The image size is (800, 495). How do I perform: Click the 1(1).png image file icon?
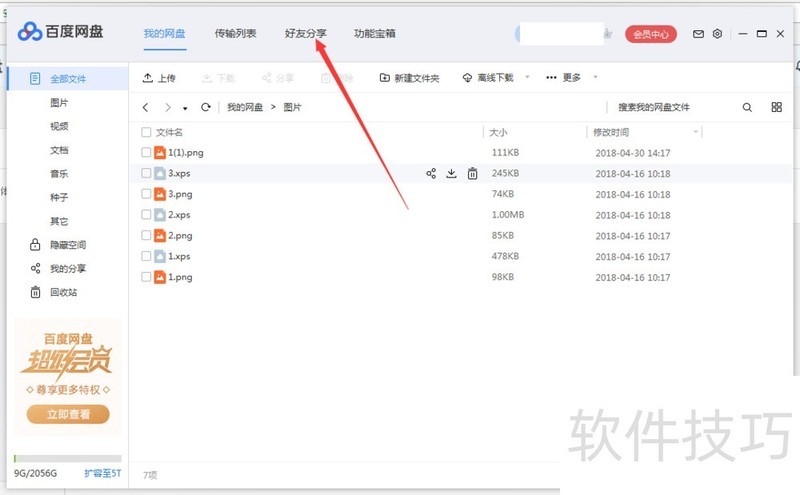click(x=160, y=153)
